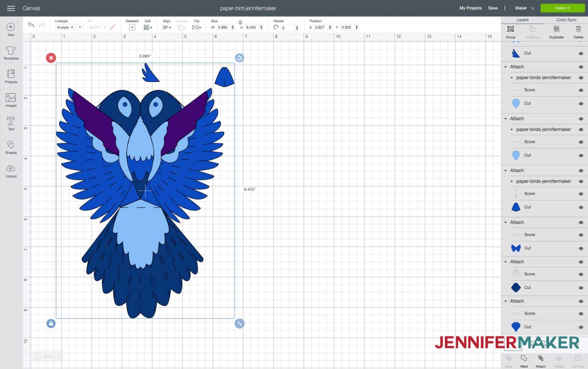
Task: Open the Upload panel
Action: (11, 171)
